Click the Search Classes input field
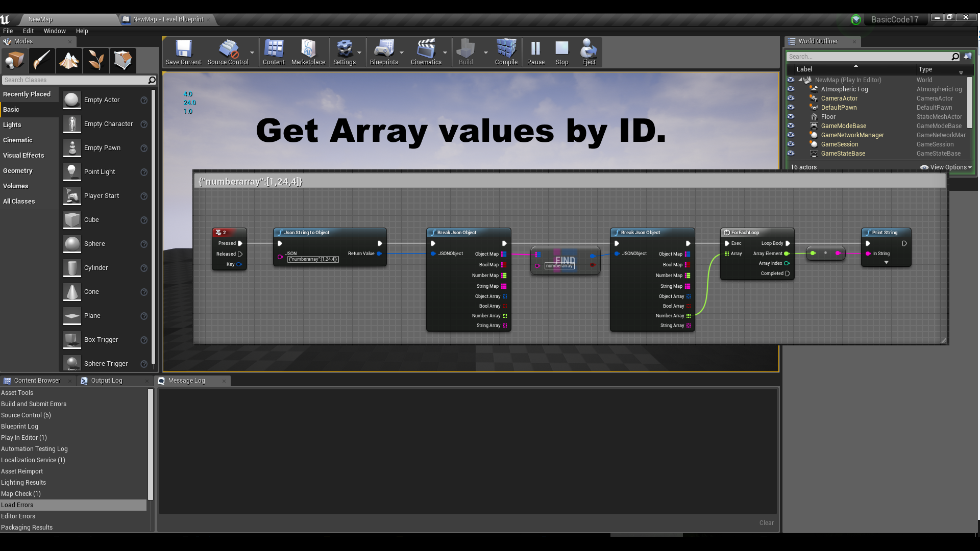 pos(76,80)
